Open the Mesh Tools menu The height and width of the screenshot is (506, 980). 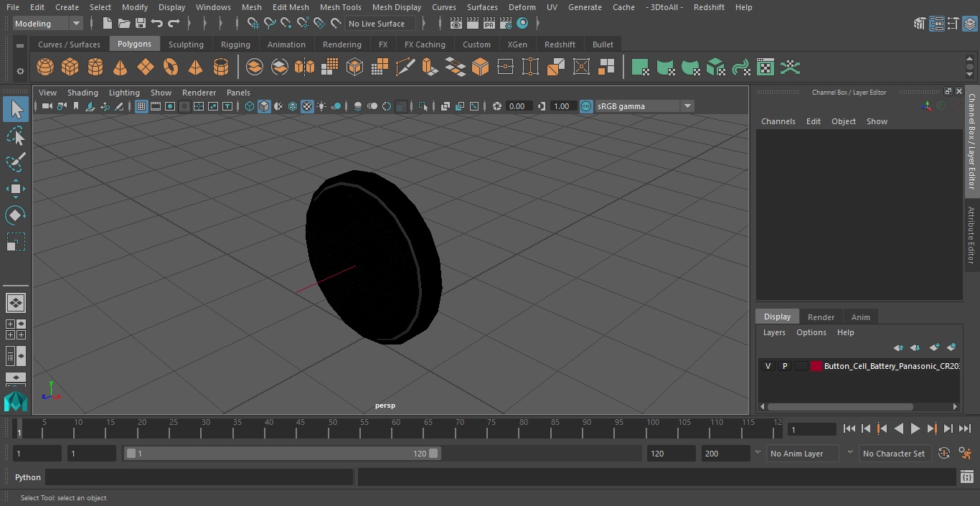click(x=340, y=7)
